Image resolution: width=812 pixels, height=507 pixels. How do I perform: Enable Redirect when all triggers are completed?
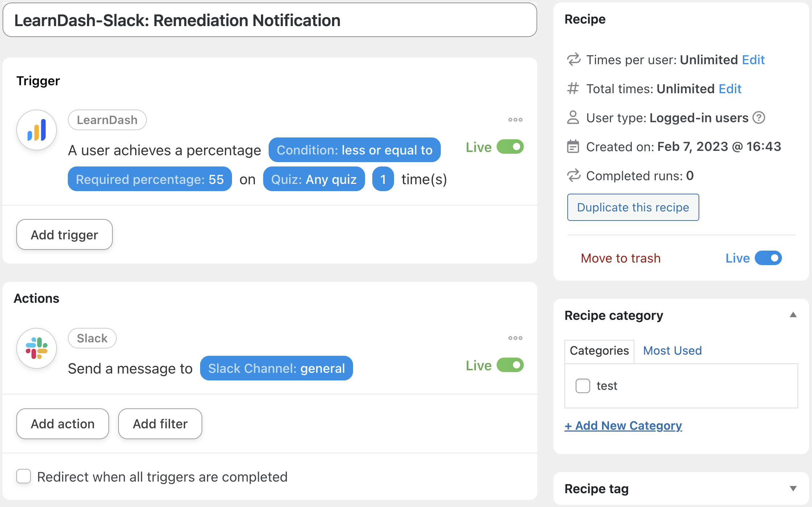click(23, 477)
